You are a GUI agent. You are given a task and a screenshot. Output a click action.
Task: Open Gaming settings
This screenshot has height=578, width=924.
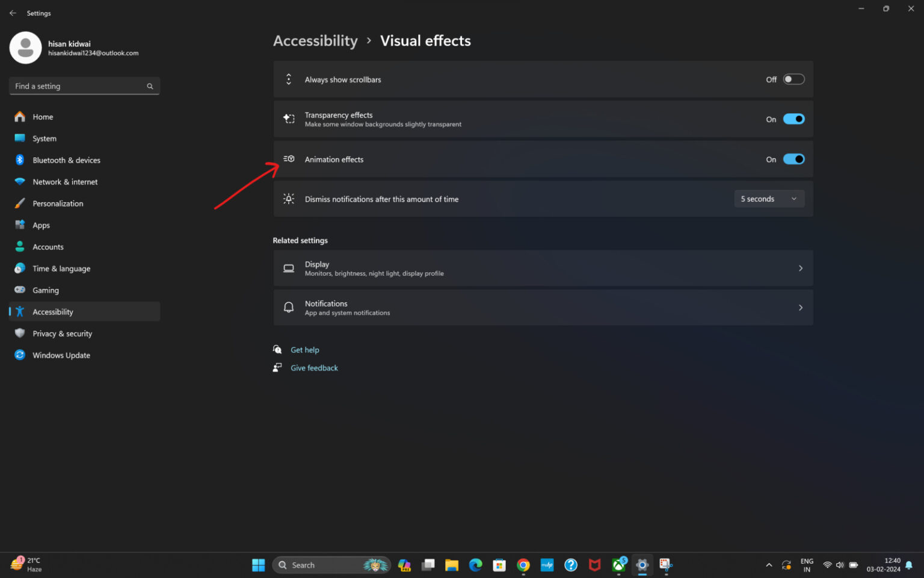pyautogui.click(x=45, y=290)
